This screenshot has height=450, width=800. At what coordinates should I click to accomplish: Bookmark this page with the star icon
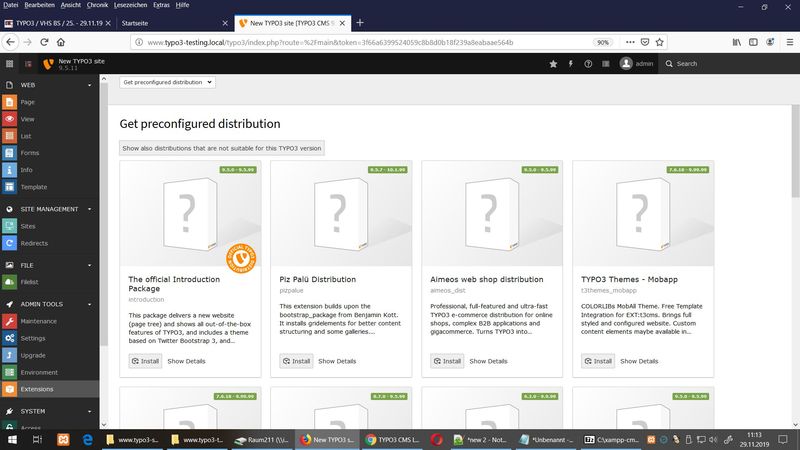[x=660, y=42]
